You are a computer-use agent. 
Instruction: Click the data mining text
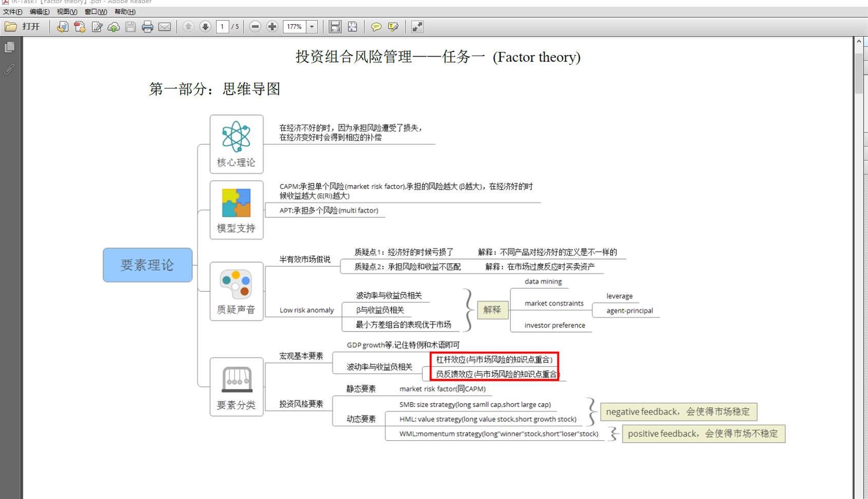(543, 282)
